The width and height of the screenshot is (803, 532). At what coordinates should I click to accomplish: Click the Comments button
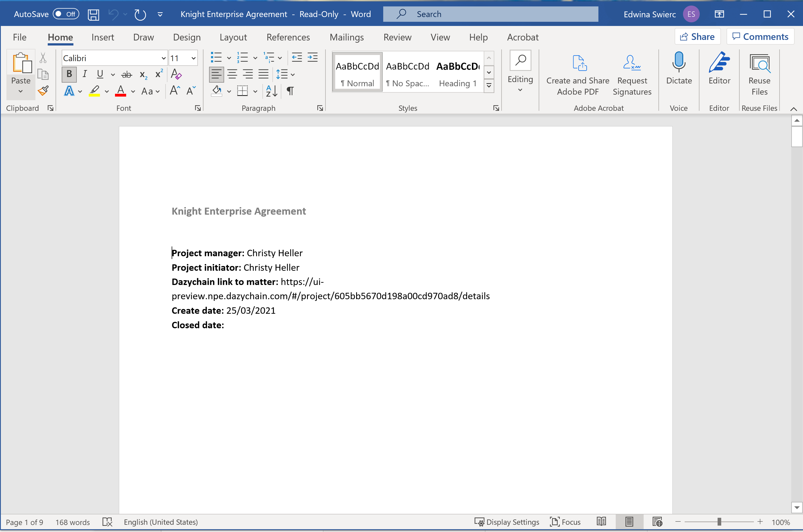(760, 37)
